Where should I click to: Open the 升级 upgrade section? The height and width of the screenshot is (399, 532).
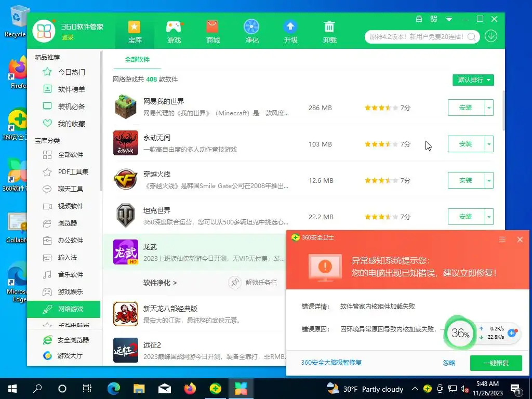291,32
